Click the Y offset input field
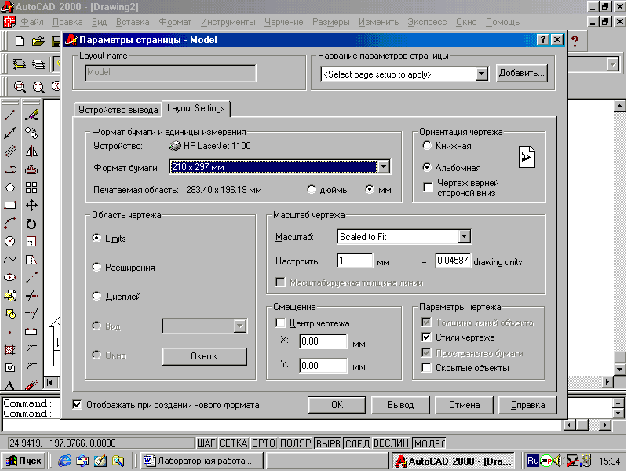 (x=323, y=366)
